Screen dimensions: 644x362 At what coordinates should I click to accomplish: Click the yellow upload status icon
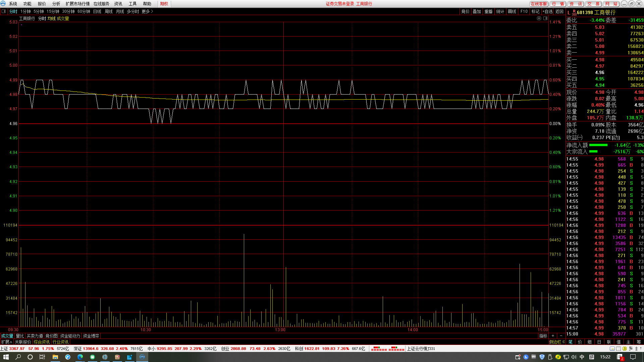point(625,349)
